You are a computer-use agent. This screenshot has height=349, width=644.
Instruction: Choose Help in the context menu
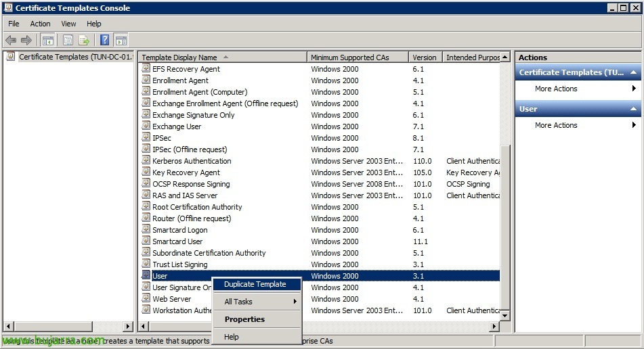pos(257,337)
